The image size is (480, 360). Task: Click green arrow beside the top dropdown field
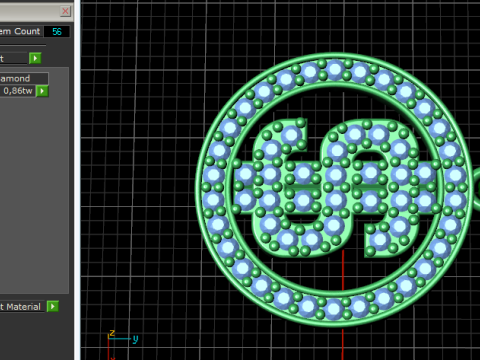tap(35, 58)
